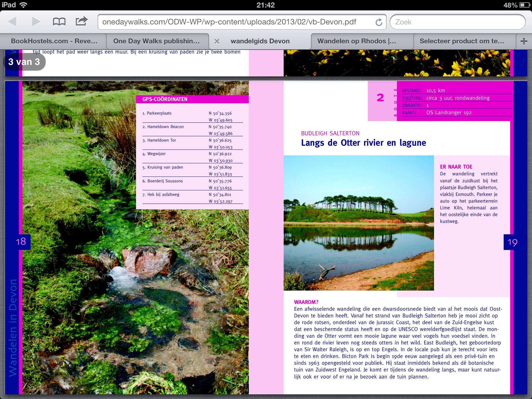Screen dimensions: 532x399
Task: Tap the clock in status bar
Action: tap(265, 5)
